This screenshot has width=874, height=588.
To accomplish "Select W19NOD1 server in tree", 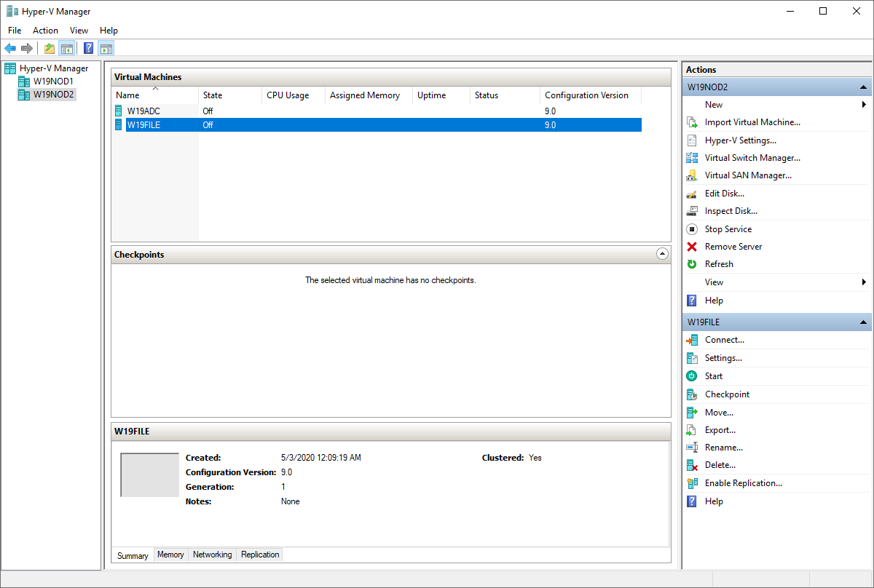I will (53, 82).
